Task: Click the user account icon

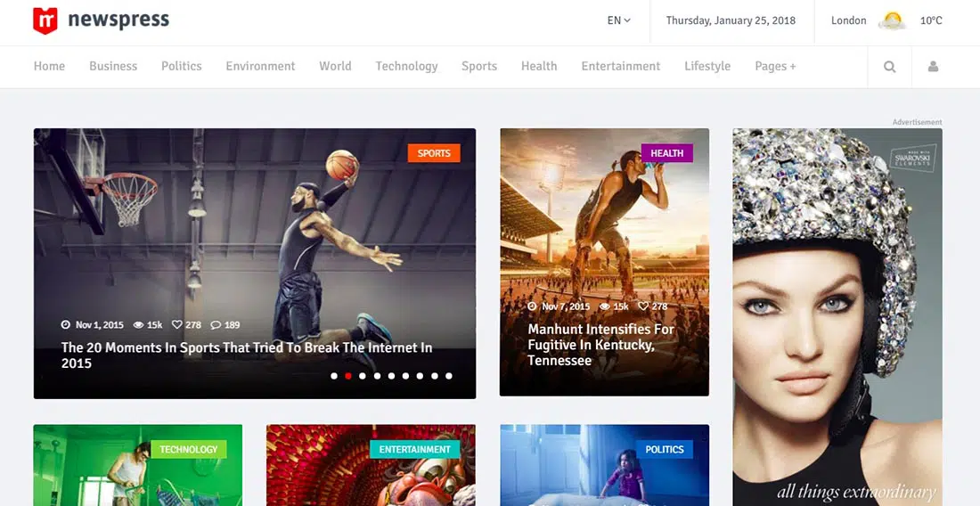Action: (933, 67)
